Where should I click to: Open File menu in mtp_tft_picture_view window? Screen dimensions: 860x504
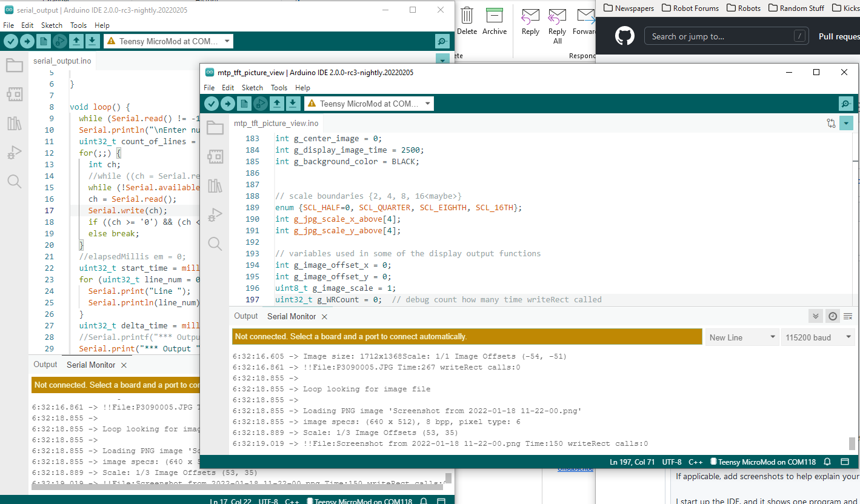[x=209, y=88]
